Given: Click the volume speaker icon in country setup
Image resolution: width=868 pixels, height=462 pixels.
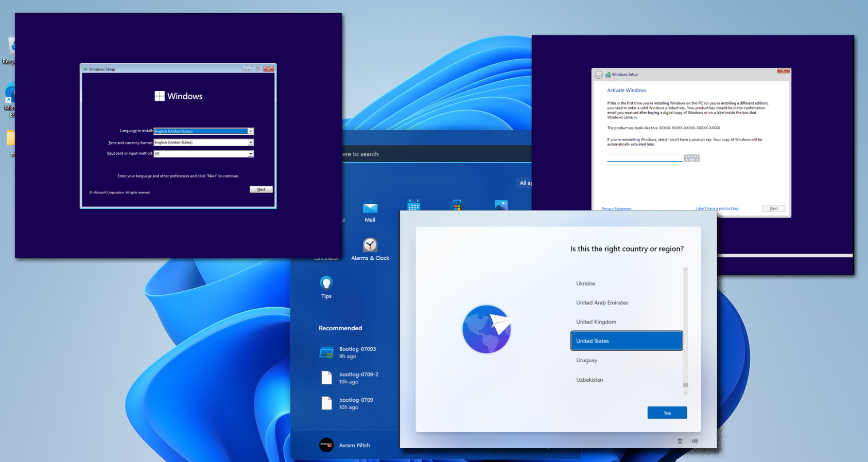Looking at the screenshot, I should click(695, 441).
